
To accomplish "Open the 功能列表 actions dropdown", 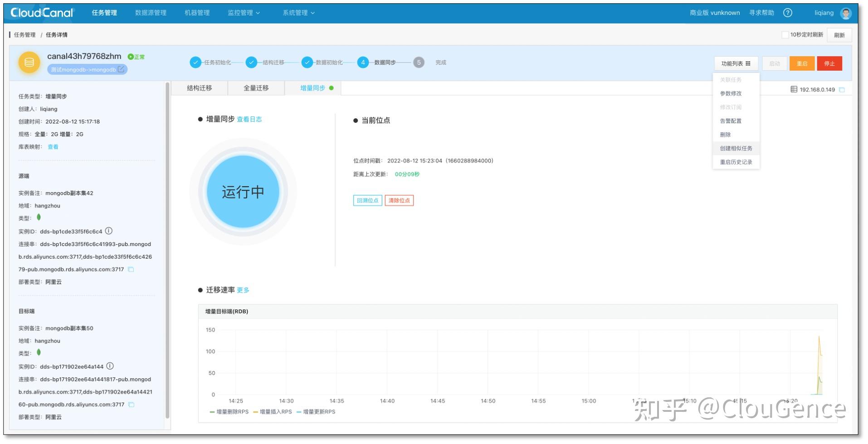I will point(736,63).
